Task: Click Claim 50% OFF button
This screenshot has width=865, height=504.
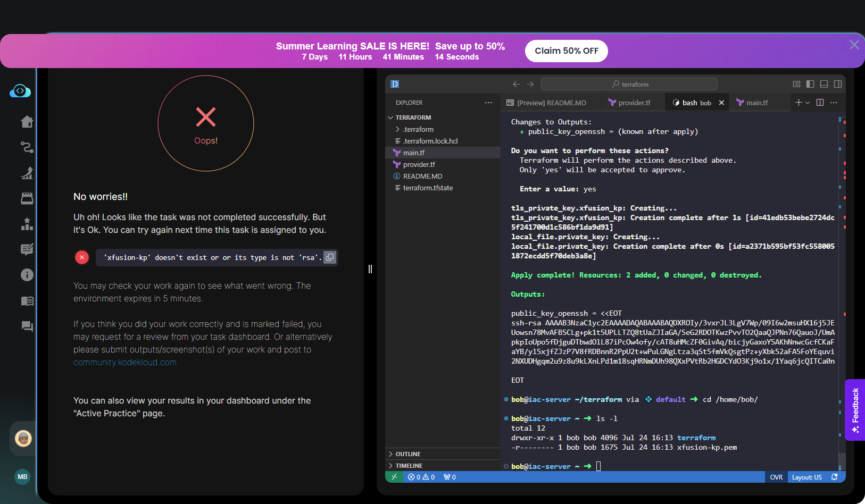Action: point(567,51)
